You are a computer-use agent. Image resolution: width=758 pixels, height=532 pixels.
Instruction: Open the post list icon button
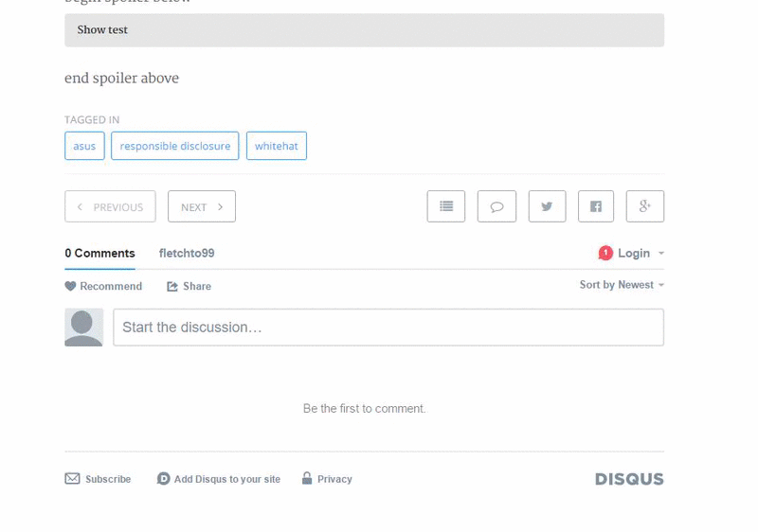[446, 206]
